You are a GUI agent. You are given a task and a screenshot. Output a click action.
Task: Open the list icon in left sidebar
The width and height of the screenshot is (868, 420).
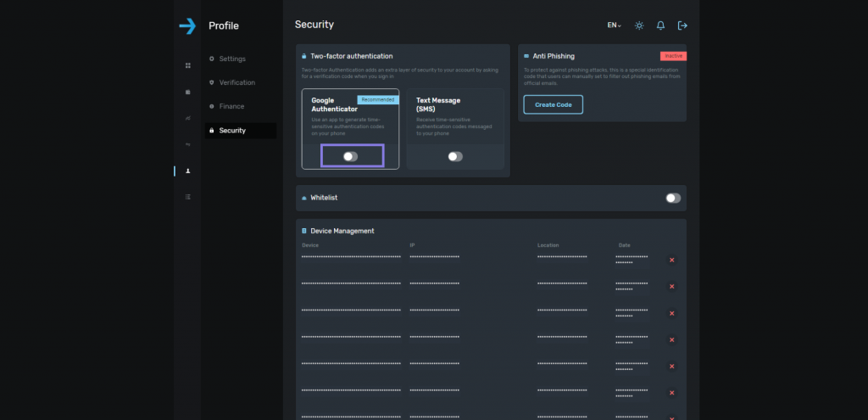[187, 197]
